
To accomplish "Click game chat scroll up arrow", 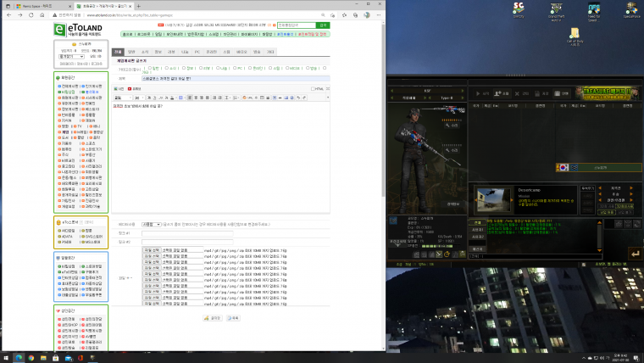I will [x=599, y=222].
